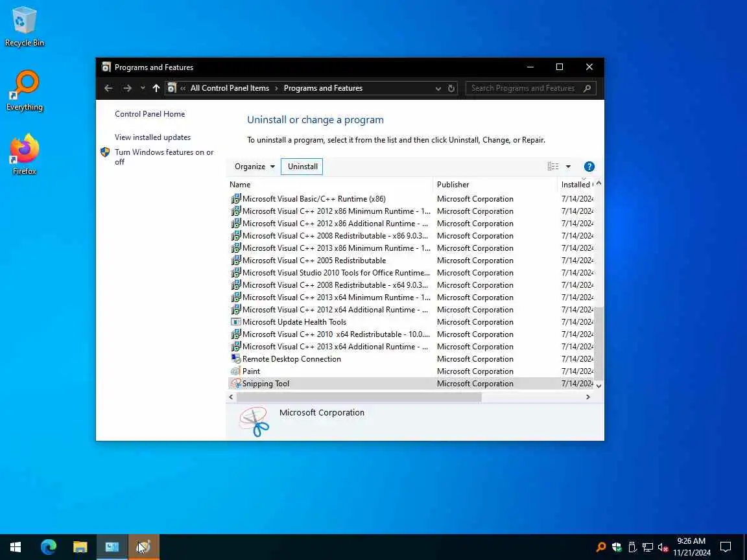Sort list by the Publisher column header

[x=495, y=184]
